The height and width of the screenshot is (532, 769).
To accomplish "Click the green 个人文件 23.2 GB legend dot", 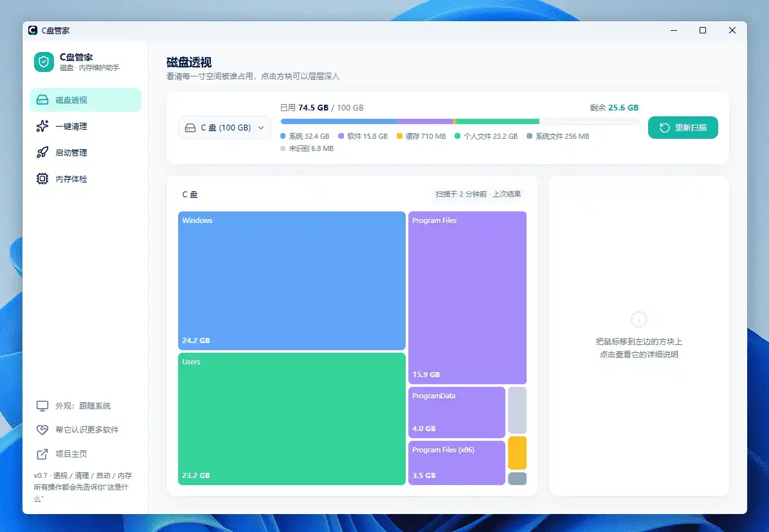I will pos(458,136).
